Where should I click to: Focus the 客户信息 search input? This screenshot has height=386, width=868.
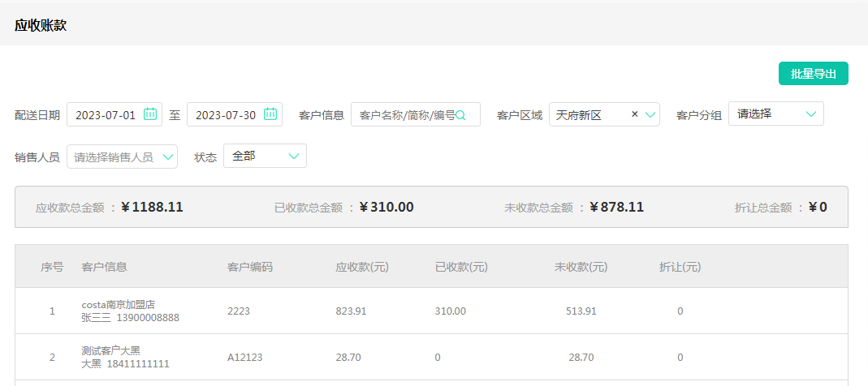[x=406, y=115]
